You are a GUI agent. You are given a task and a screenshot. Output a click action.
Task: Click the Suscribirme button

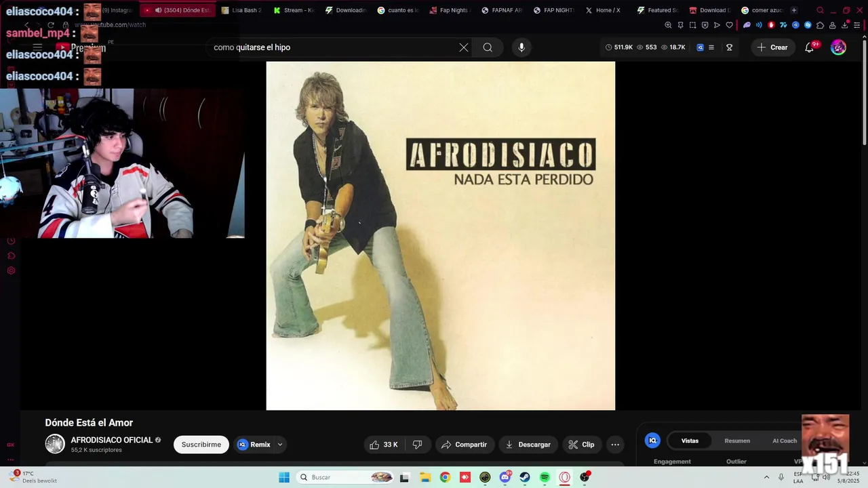point(201,445)
